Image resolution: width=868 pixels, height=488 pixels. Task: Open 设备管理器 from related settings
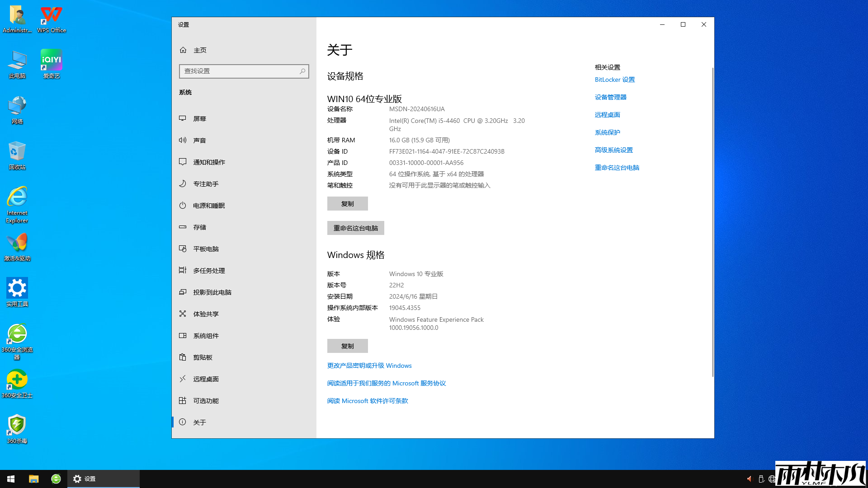(x=610, y=97)
